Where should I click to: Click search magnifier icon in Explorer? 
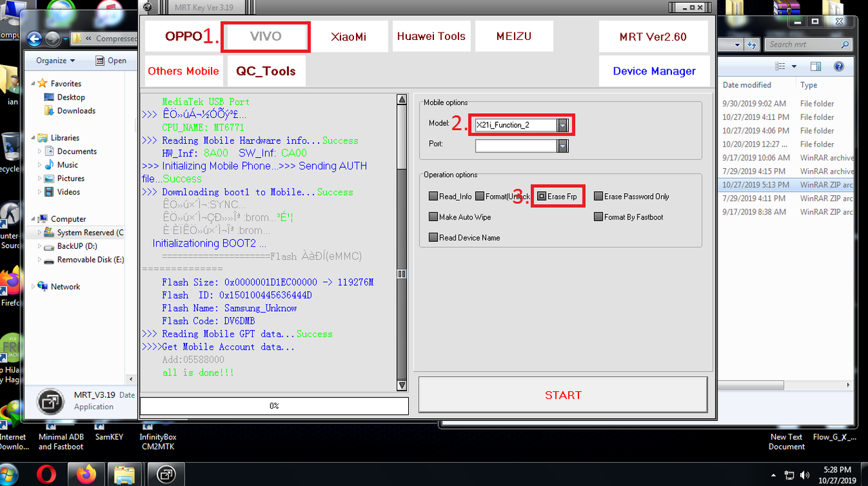pyautogui.click(x=845, y=45)
